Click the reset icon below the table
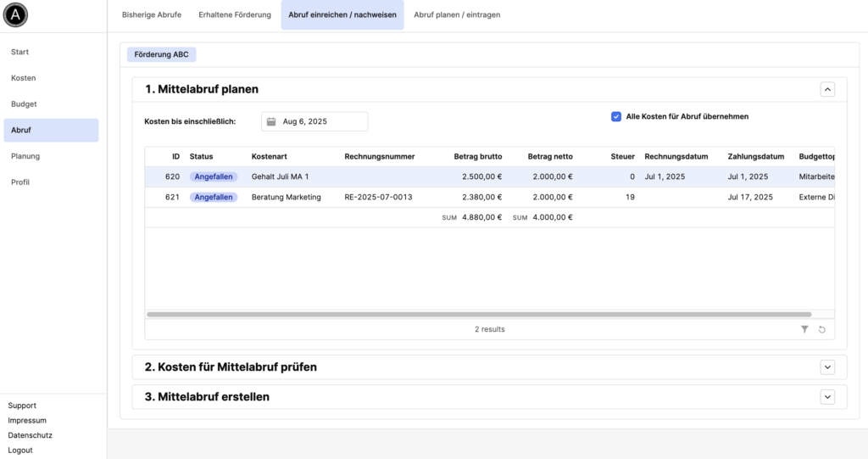Screen dimensions: 868x459 tap(821, 329)
